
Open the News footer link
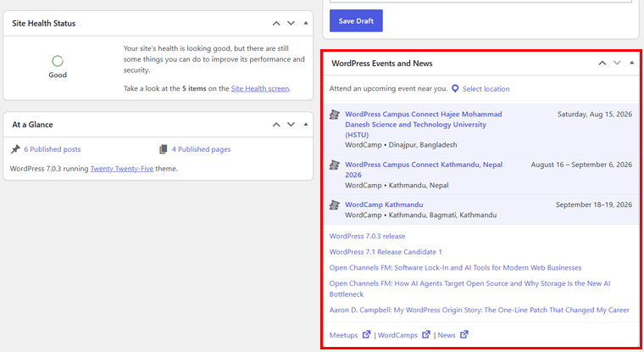click(447, 335)
